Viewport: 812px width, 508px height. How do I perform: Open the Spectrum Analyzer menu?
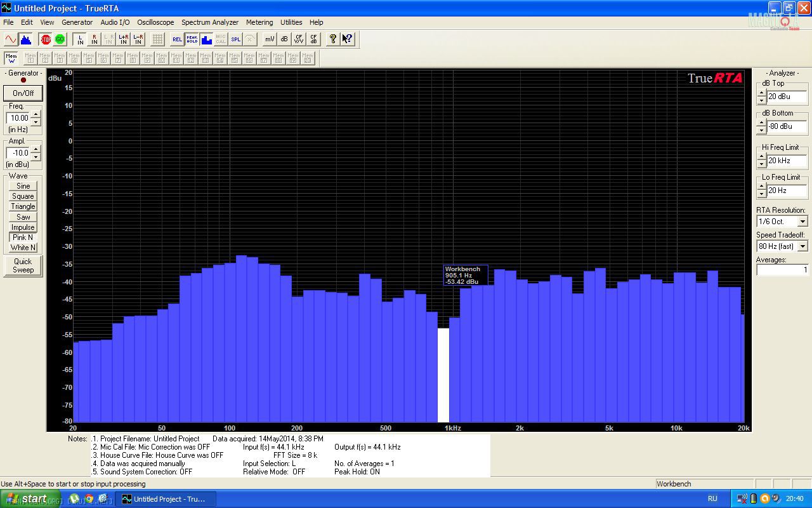[210, 22]
